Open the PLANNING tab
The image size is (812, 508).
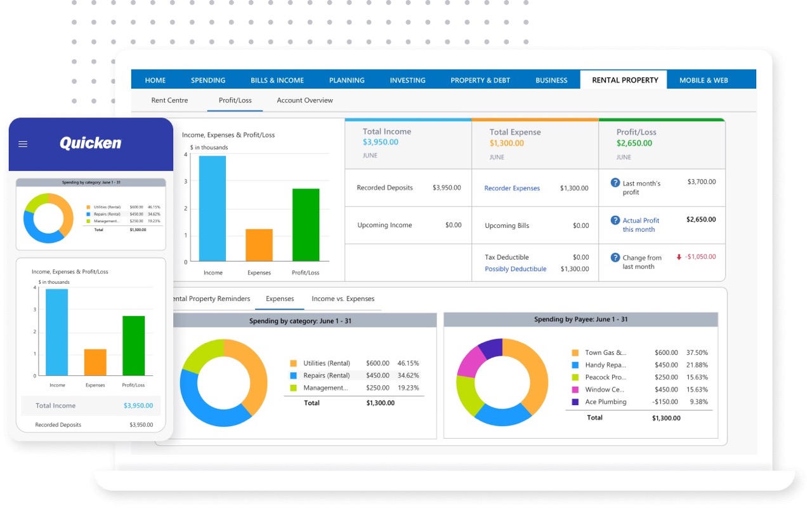click(x=347, y=80)
